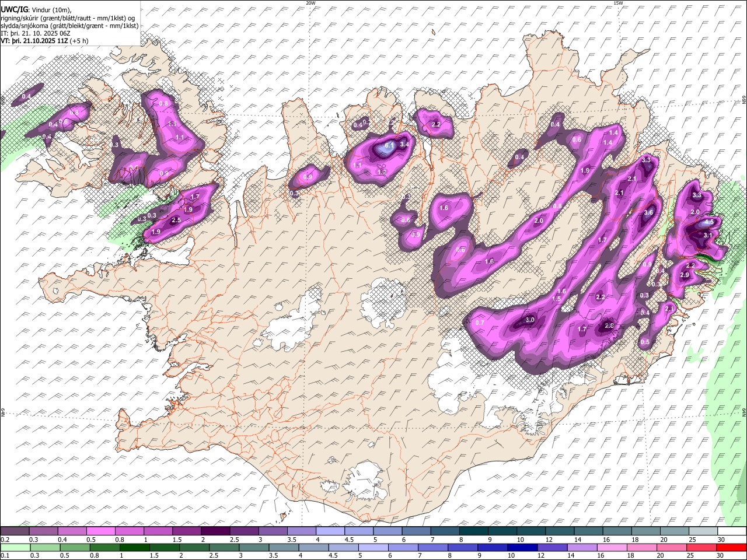Screen dimensions: 747x560
Task: Select the light lavender upper-legend swatch between 4 and 4.5
Action: (330, 531)
